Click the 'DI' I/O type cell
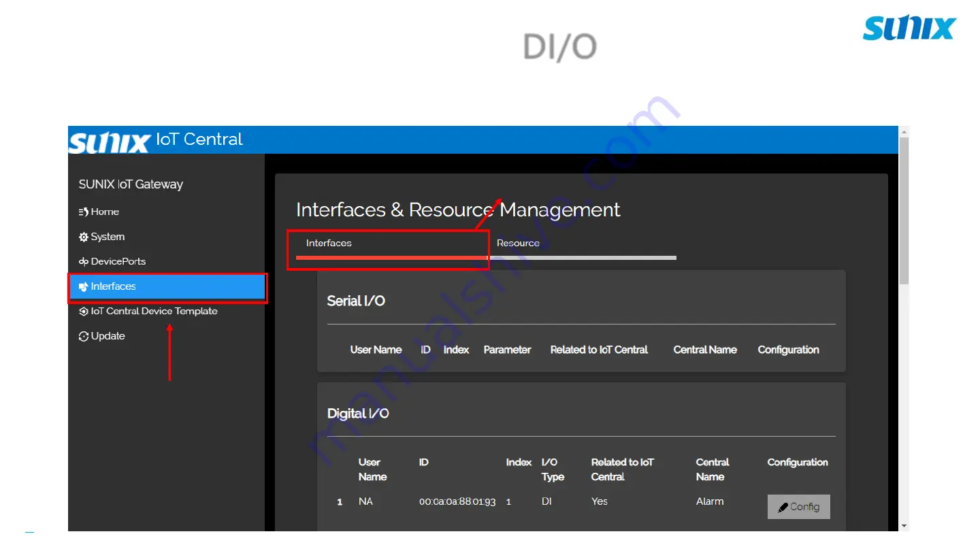The image size is (980, 551). pos(546,501)
